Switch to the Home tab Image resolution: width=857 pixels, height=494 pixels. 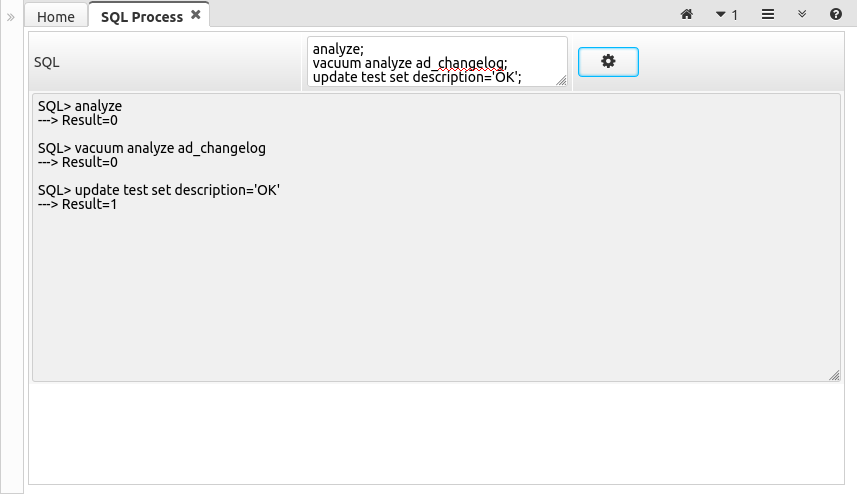pos(56,17)
